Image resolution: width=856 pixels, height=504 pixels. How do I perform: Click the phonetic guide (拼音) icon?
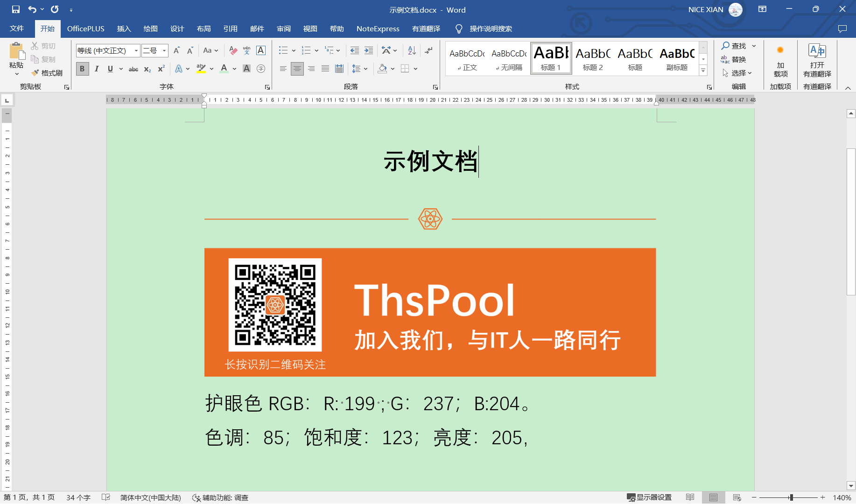pyautogui.click(x=247, y=50)
